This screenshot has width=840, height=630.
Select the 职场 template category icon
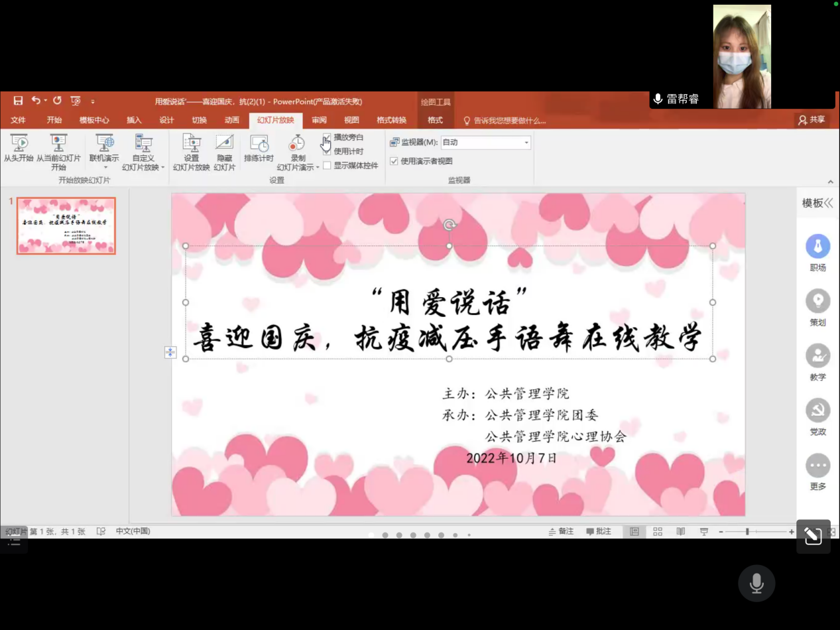click(817, 247)
